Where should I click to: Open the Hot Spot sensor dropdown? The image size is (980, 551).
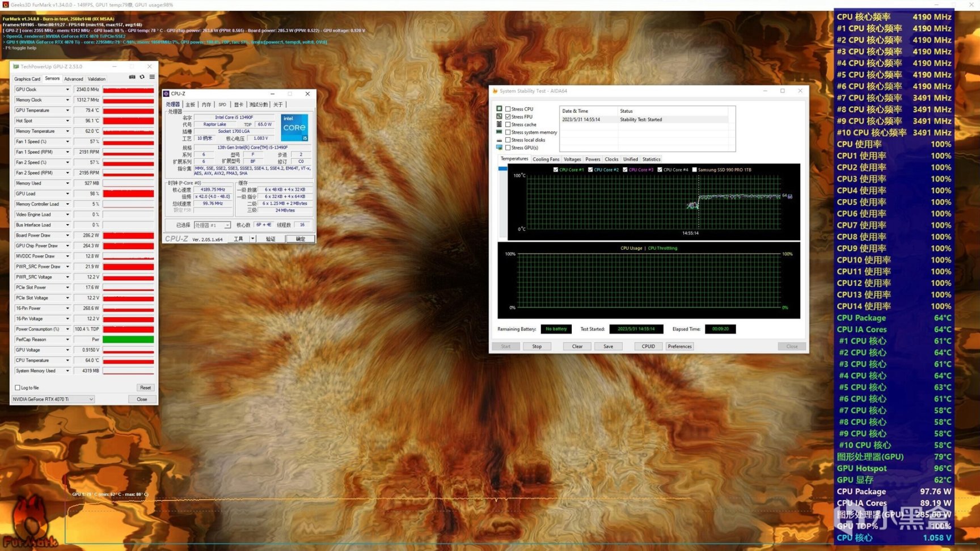coord(67,121)
